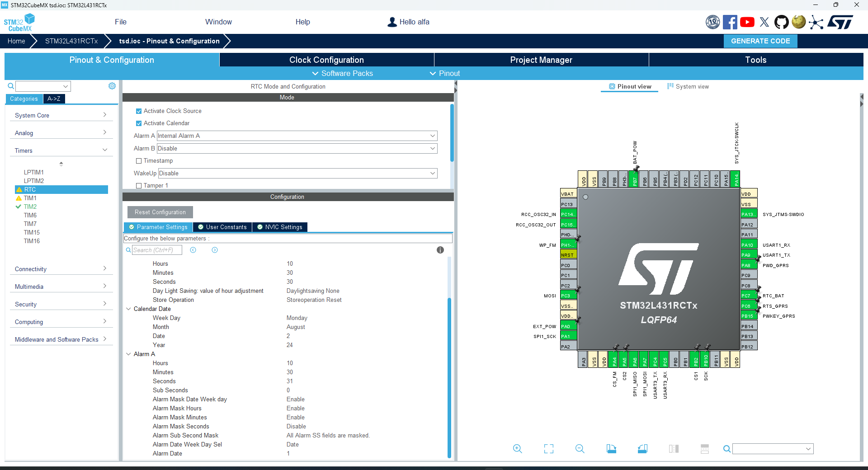Viewport: 868px width, 470px height.
Task: Click the STM32CubeMX logo
Action: 19,22
